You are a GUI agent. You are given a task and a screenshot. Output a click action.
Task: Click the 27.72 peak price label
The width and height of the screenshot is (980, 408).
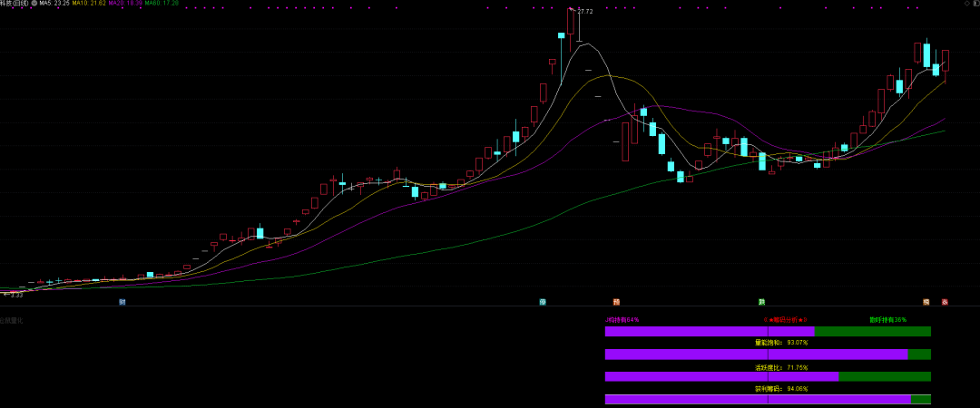[x=584, y=12]
